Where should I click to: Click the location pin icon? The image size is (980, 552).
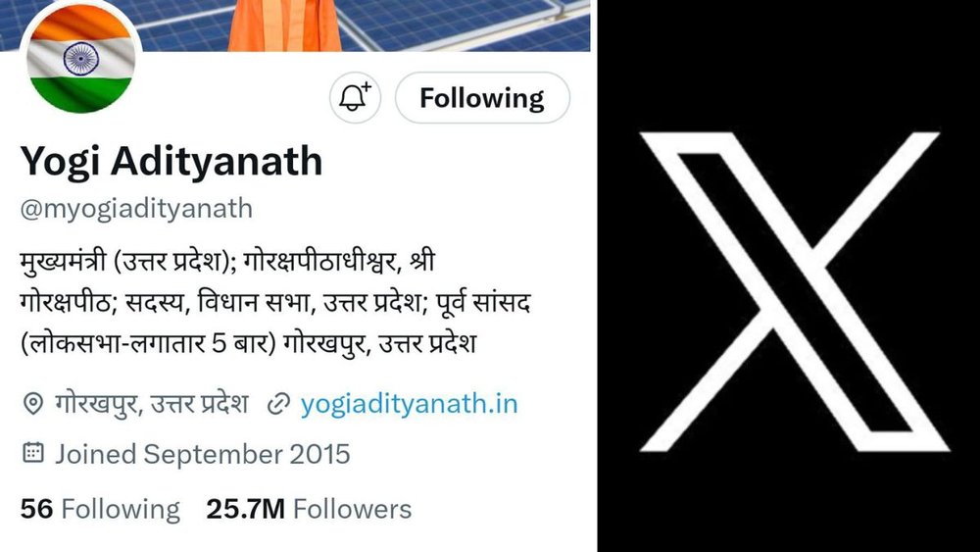click(32, 404)
